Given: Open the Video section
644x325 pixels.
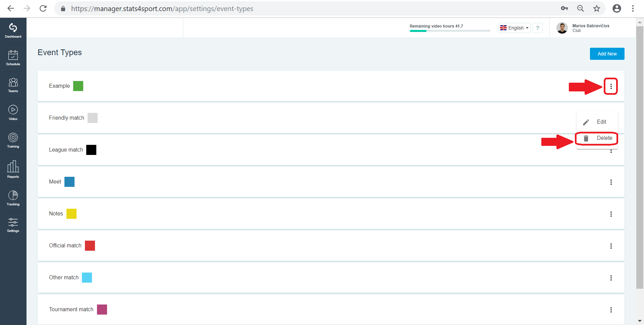Looking at the screenshot, I should 13,113.
